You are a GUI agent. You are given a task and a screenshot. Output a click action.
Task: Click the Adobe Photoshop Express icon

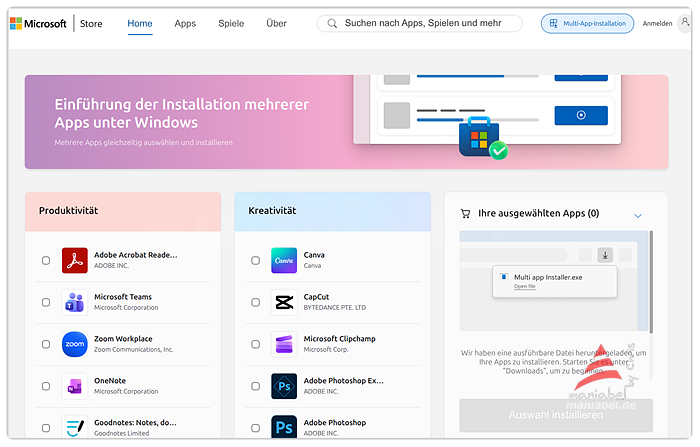pos(284,386)
